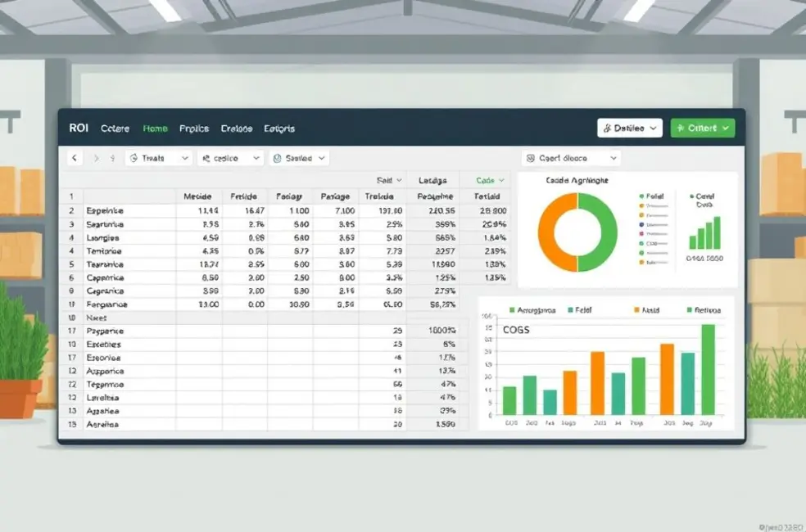
Task: Select the Expeinse row label cell
Action: click(105, 210)
